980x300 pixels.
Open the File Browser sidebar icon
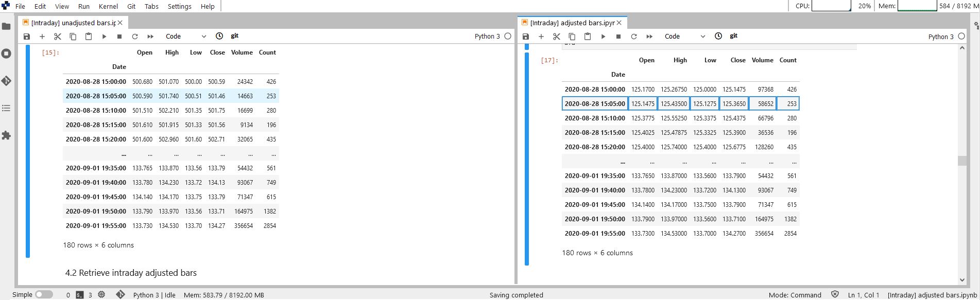click(x=7, y=26)
